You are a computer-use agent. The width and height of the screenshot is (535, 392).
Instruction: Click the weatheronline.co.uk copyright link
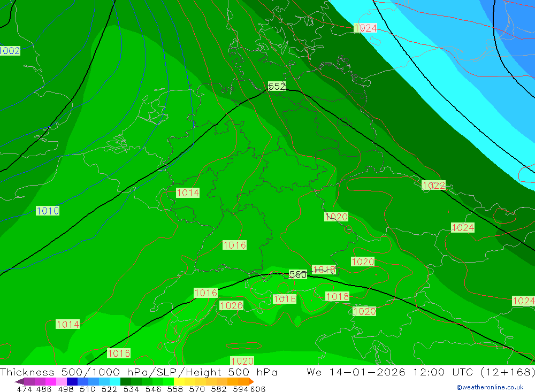pyautogui.click(x=490, y=387)
